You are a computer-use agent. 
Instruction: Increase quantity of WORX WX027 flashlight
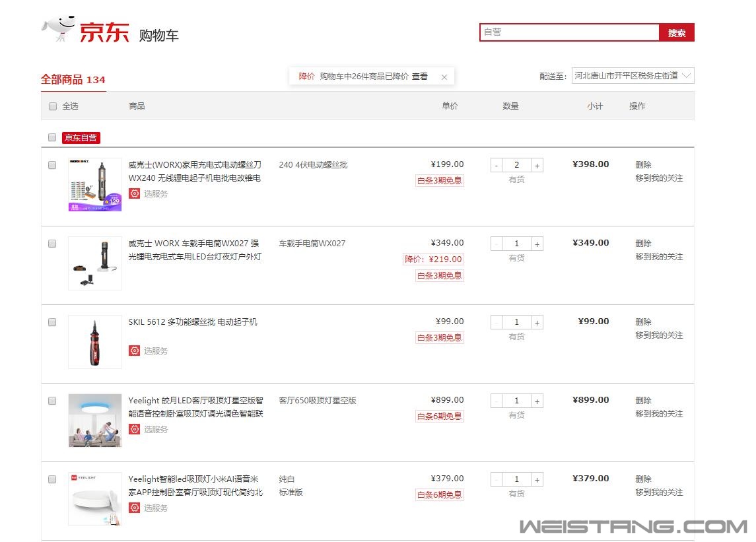click(537, 244)
